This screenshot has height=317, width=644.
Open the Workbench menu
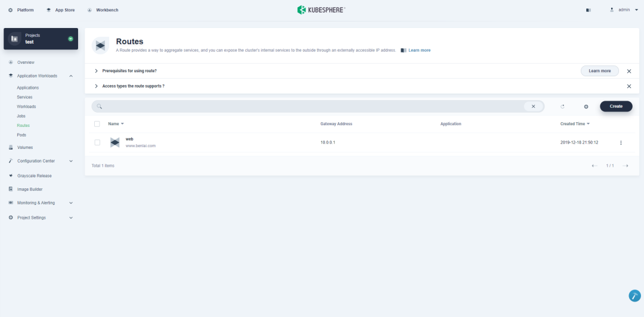(x=107, y=10)
